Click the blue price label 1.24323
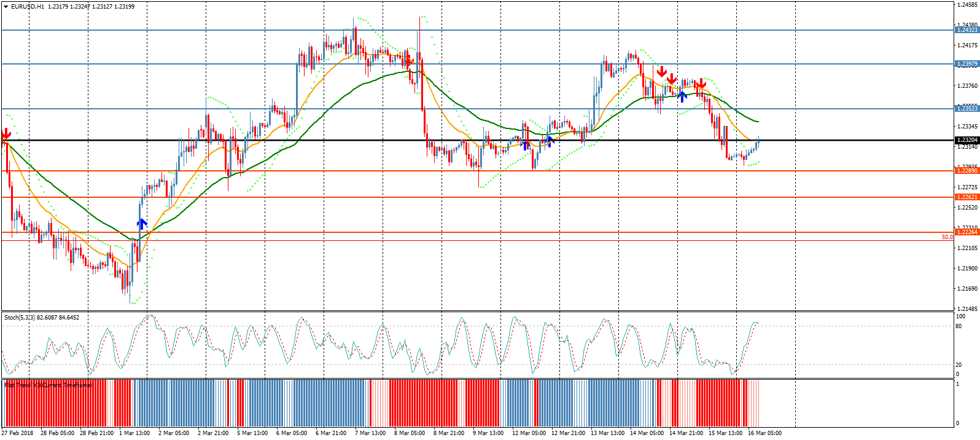Viewport: 980px width, 440px height. coord(966,30)
